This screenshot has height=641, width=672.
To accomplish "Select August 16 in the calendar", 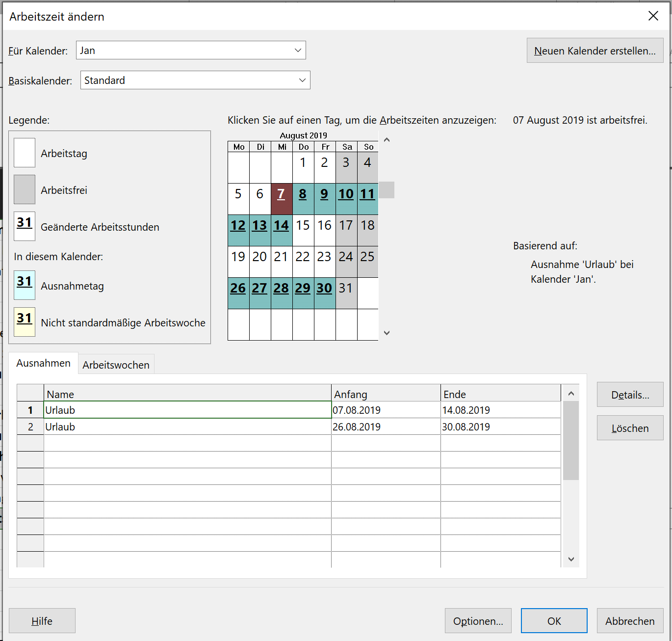I will coord(325,230).
